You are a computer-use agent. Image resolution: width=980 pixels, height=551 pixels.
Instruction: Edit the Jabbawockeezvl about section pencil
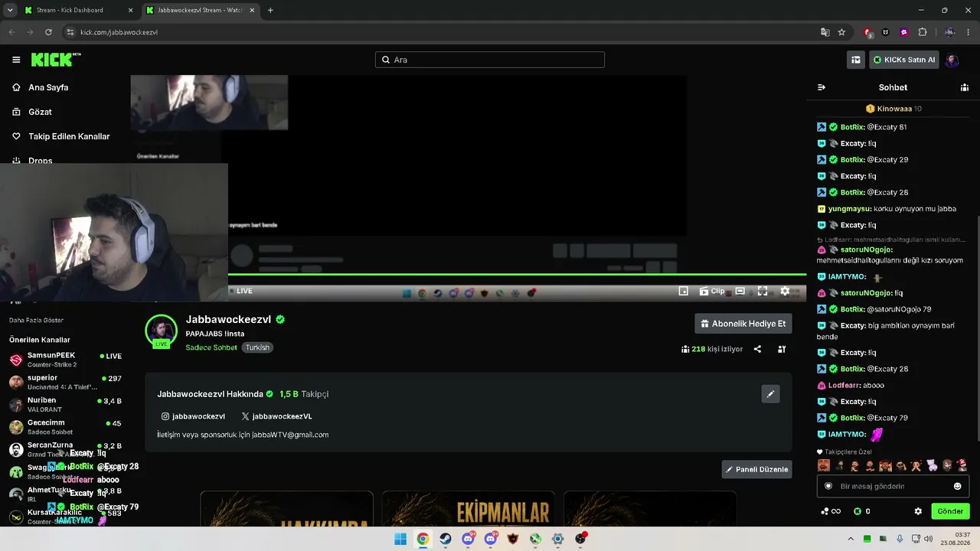tap(770, 394)
